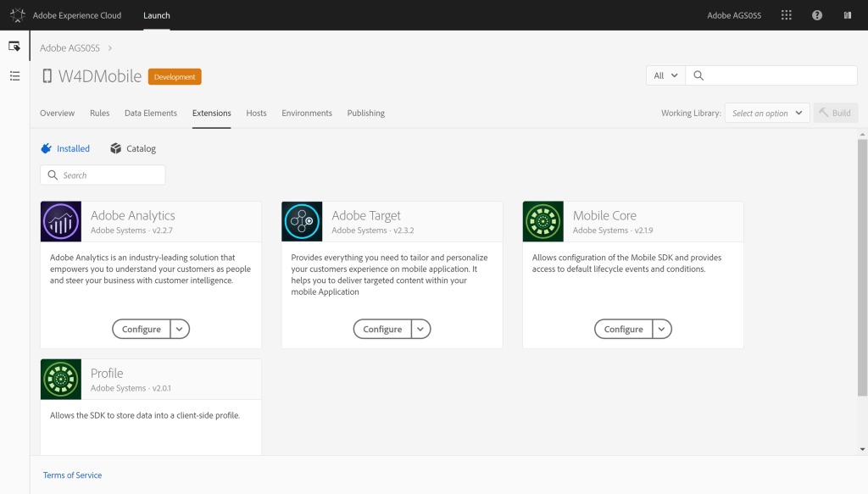Click the Mobile Core extension icon
868x494 pixels.
point(543,221)
